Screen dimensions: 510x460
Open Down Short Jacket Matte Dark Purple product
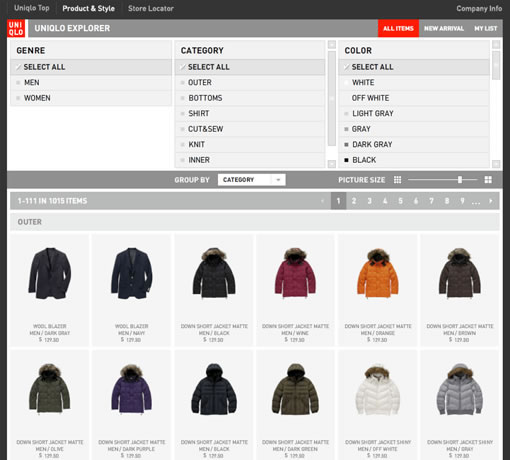point(132,405)
